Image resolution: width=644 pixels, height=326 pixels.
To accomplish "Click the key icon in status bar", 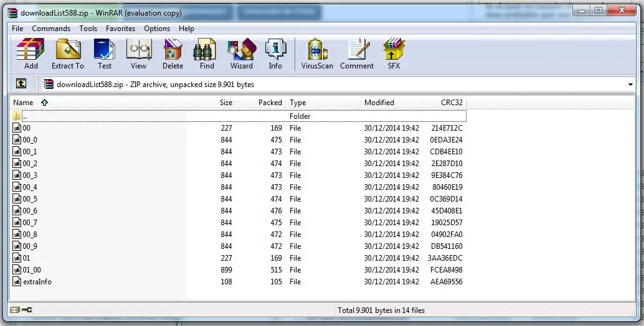I will point(27,310).
